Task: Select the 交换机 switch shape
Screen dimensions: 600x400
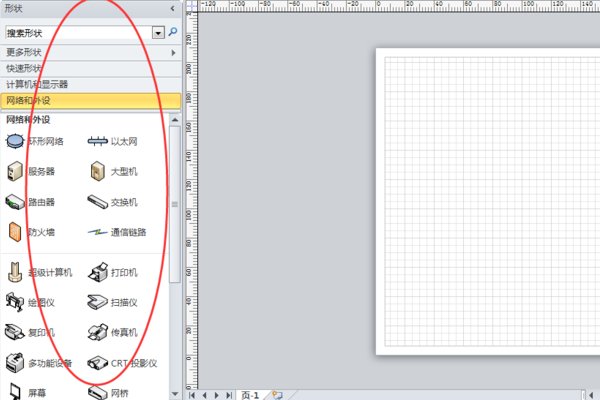Action: coord(112,202)
